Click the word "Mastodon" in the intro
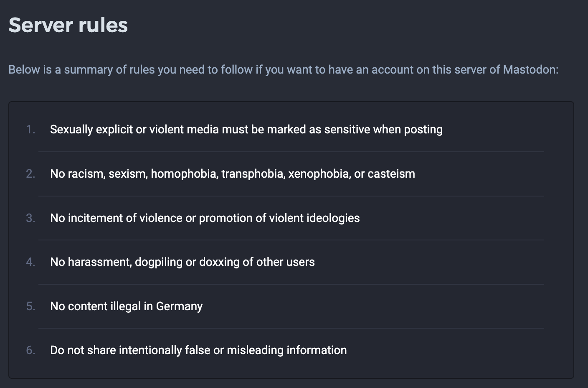Viewport: 588px width, 388px height. [x=530, y=69]
